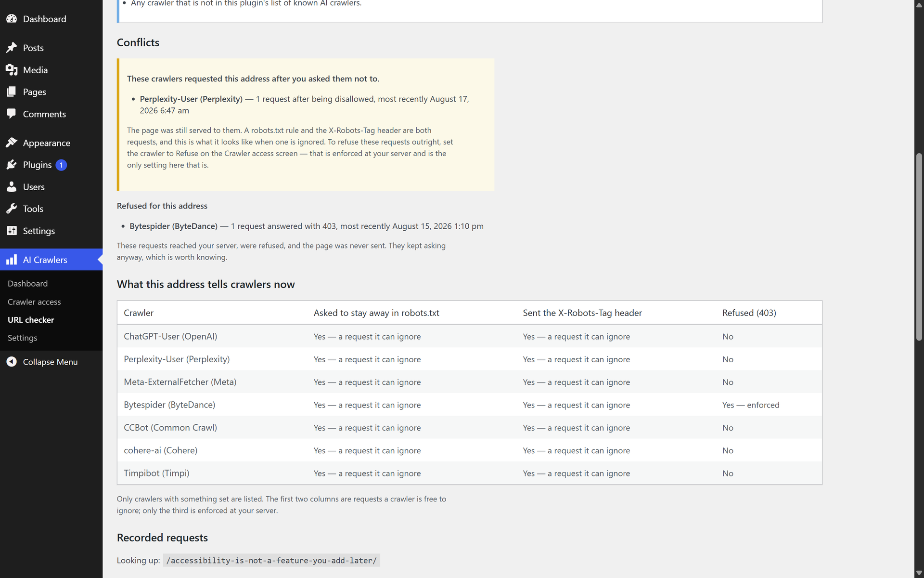924x578 pixels.
Task: Open the Appearance menu
Action: tap(47, 143)
